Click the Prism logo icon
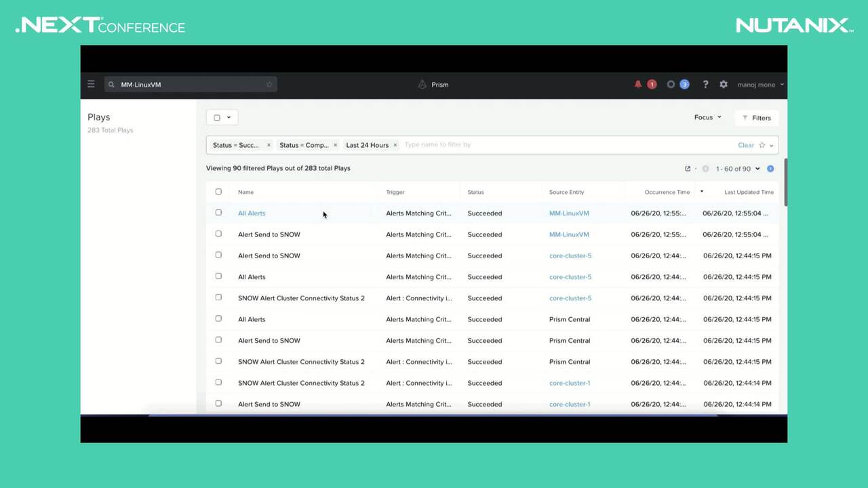Screen dimensions: 868x488 [422, 85]
